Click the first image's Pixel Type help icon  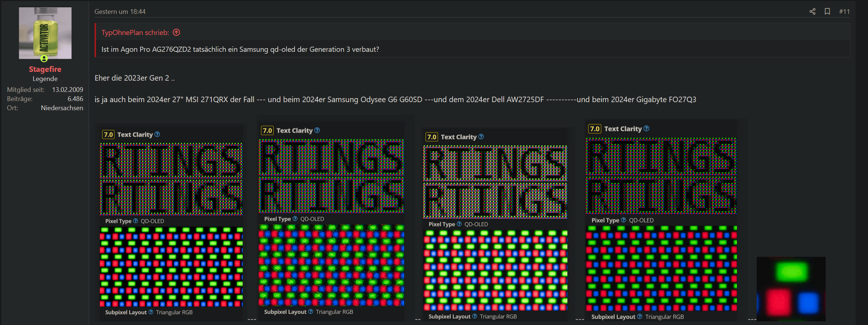(x=135, y=221)
